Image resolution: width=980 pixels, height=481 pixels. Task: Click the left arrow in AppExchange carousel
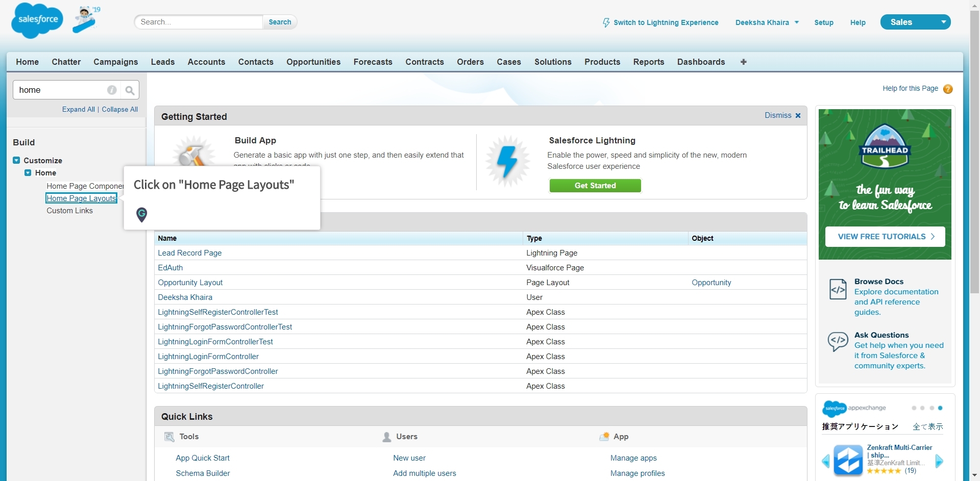point(825,461)
